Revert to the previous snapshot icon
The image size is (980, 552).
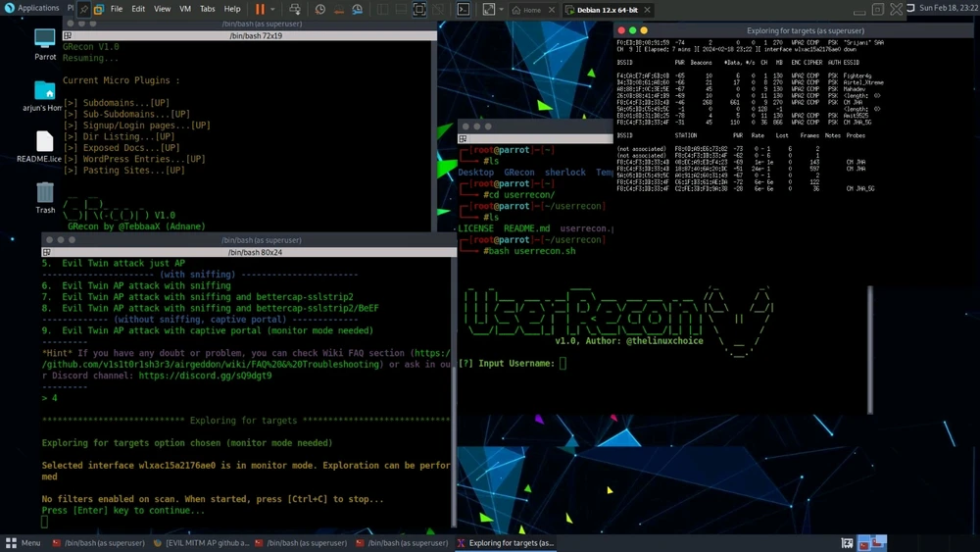[339, 10]
